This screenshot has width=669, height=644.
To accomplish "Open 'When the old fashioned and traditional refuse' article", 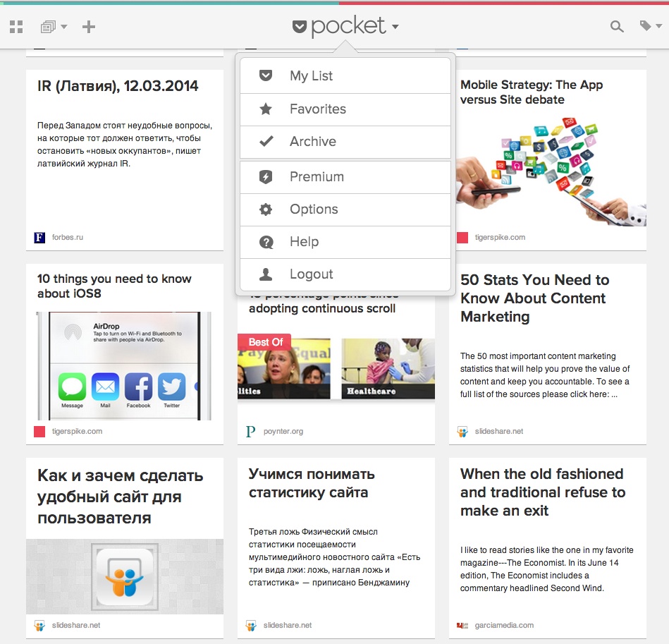I will point(543,492).
